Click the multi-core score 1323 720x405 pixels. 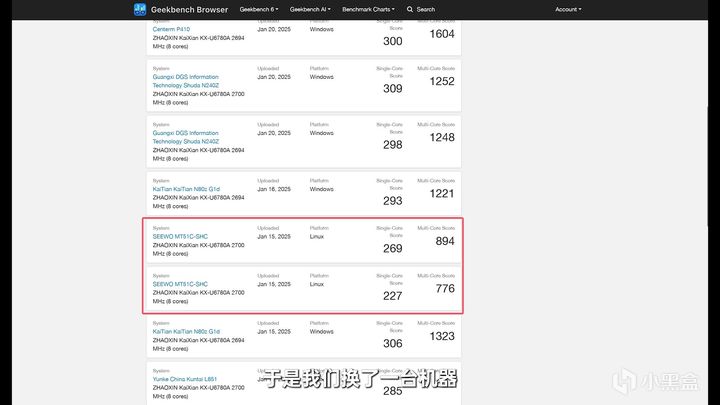point(442,336)
